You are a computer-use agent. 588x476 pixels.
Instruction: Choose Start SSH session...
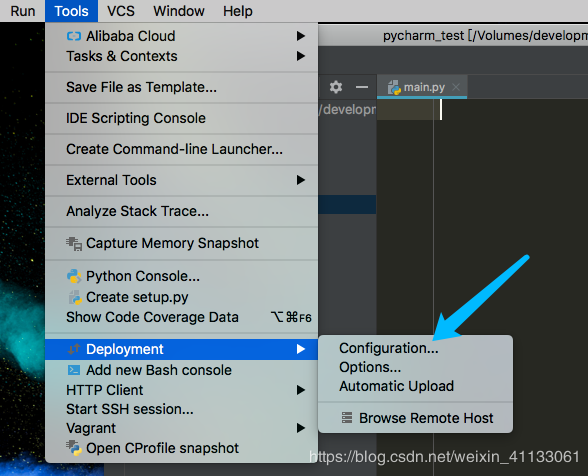(130, 409)
